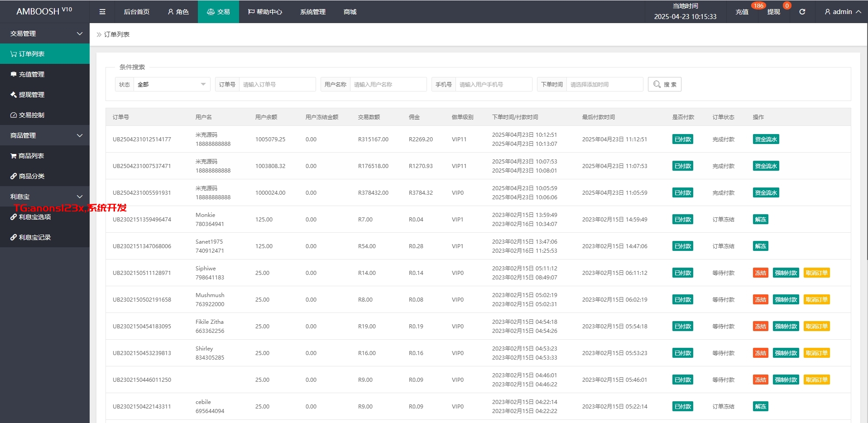Collapse the 交易管理 sidebar group
The width and height of the screenshot is (868, 423).
pos(45,34)
